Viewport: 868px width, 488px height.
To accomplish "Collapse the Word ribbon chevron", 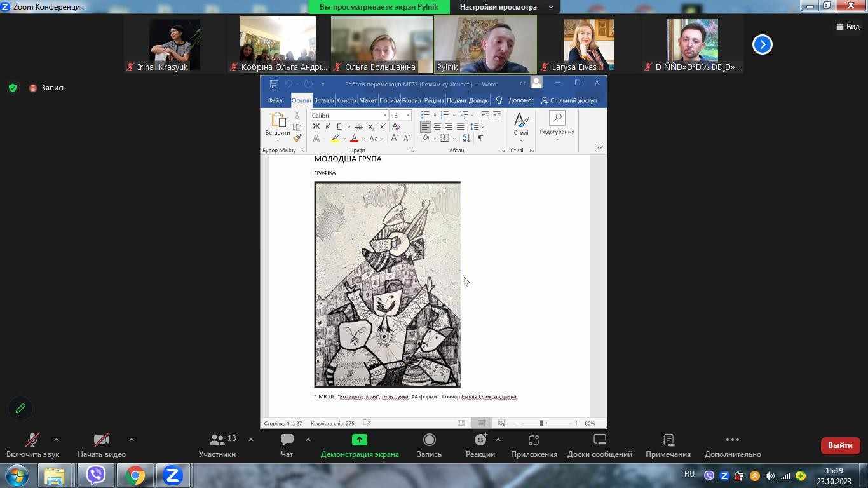I will (599, 147).
